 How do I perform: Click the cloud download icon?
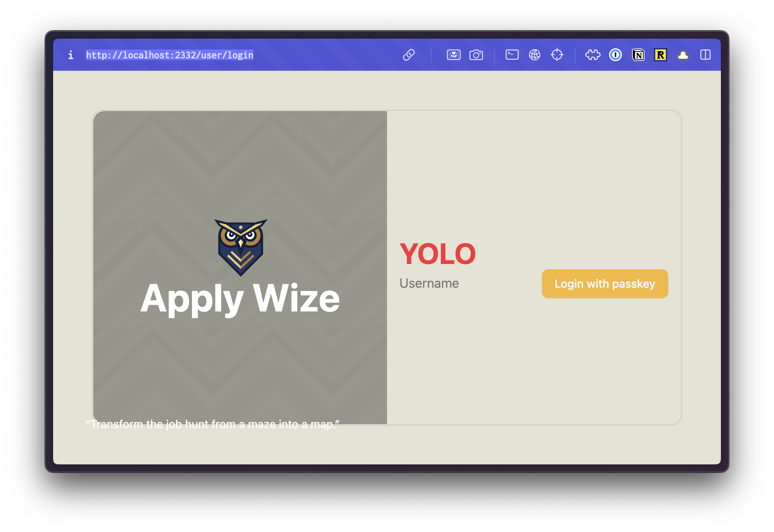pyautogui.click(x=683, y=55)
